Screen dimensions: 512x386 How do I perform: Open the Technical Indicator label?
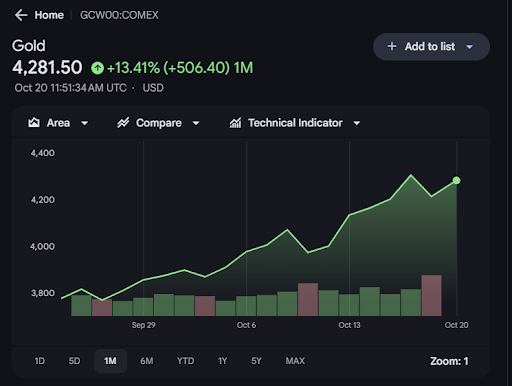(x=295, y=123)
